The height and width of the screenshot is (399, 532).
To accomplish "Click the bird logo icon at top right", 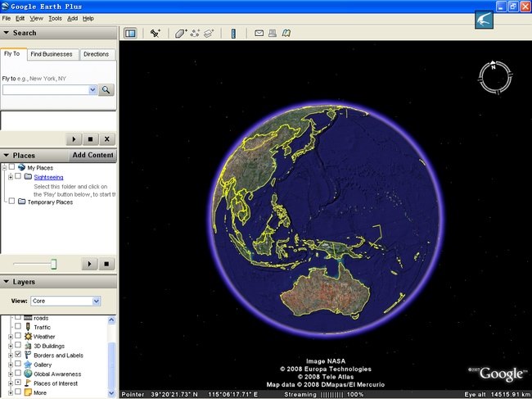I will click(x=484, y=20).
